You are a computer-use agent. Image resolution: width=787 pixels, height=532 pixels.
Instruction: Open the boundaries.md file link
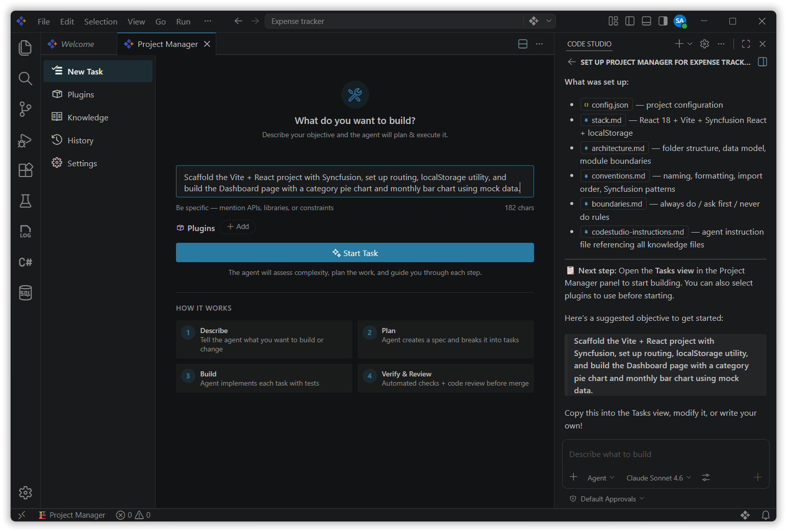tap(614, 204)
